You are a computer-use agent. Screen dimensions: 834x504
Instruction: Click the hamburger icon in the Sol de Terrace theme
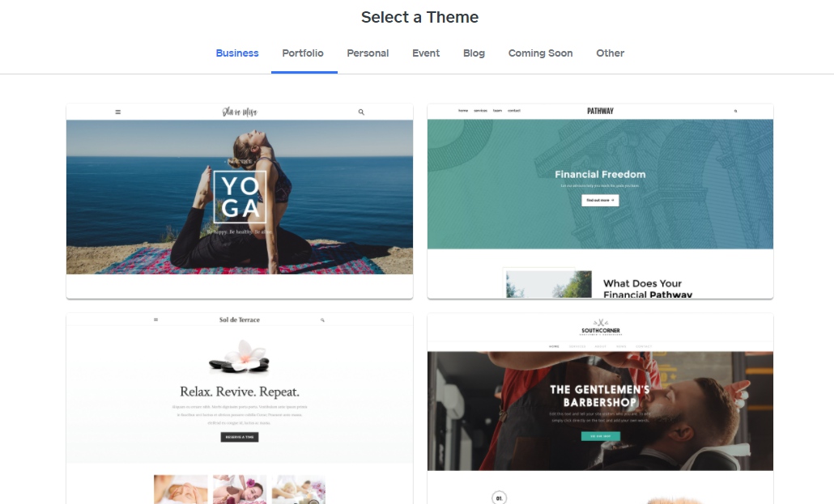155,320
